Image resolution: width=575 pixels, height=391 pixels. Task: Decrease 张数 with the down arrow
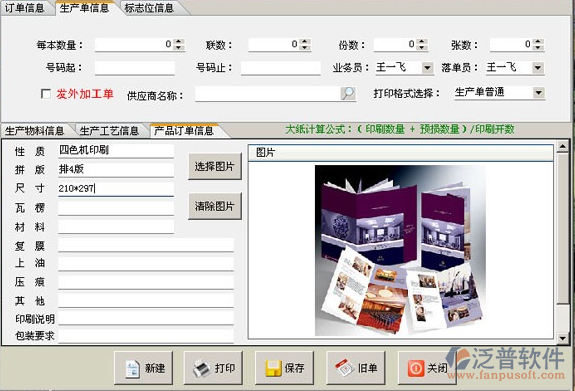pyautogui.click(x=538, y=48)
